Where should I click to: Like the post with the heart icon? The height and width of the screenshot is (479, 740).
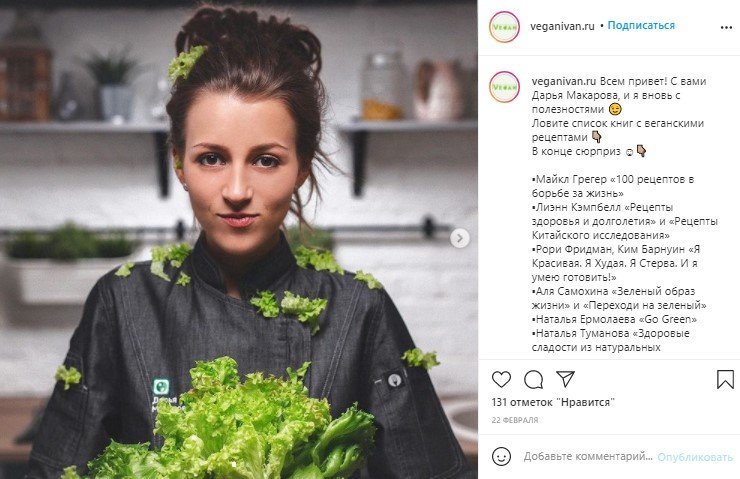coord(501,379)
